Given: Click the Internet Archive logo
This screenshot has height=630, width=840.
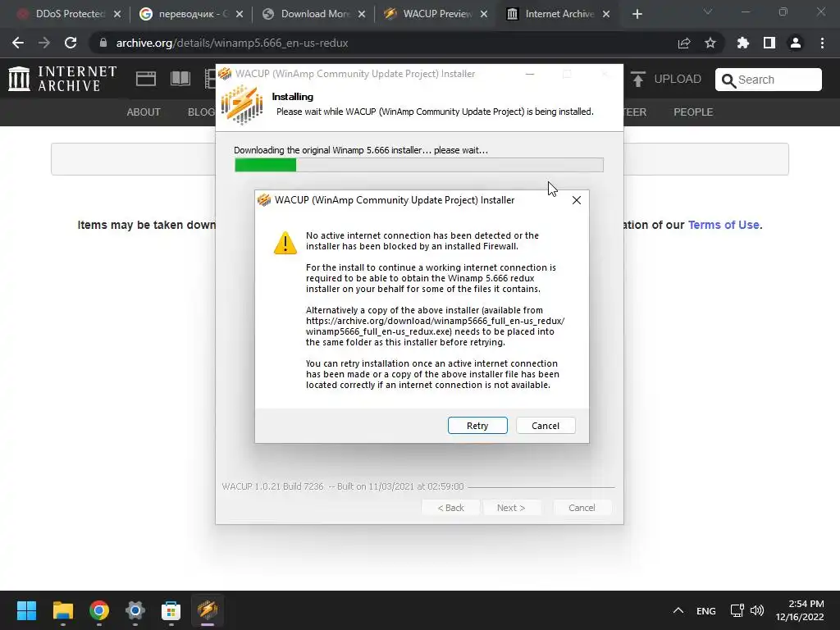Looking at the screenshot, I should pyautogui.click(x=62, y=79).
